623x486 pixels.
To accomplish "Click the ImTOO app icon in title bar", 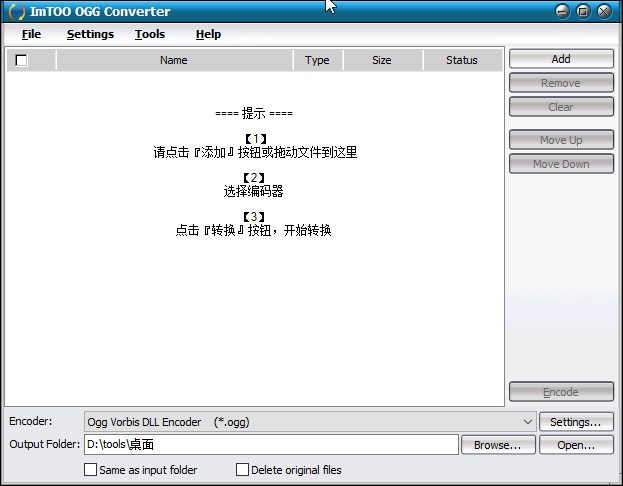I will click(16, 12).
